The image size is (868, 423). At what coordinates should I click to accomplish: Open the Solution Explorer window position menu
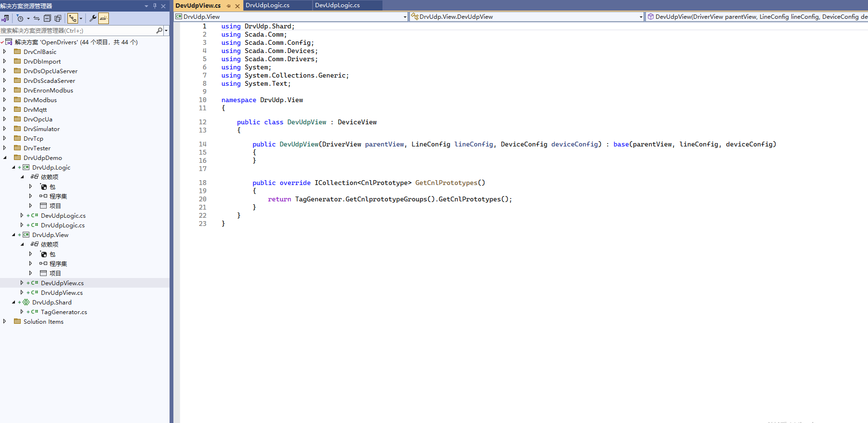146,6
